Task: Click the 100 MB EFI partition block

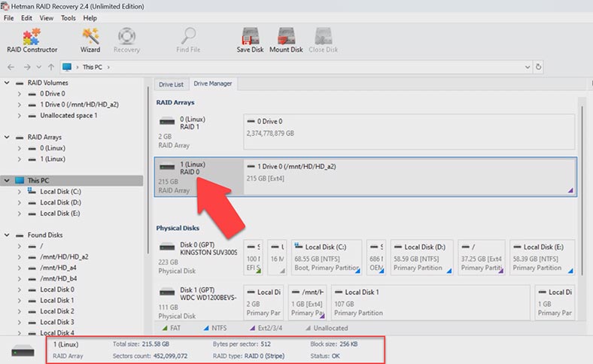Action: coord(253,257)
